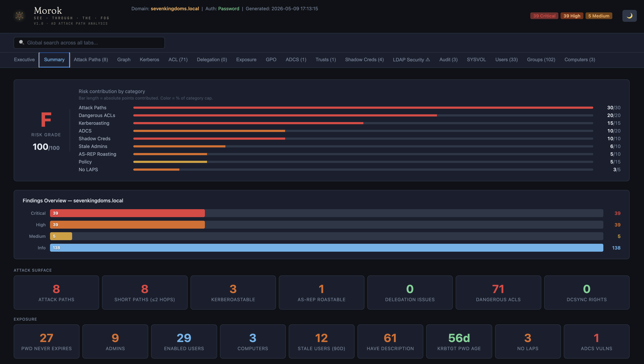
Task: Click the 39 Critical badge
Action: click(x=544, y=16)
